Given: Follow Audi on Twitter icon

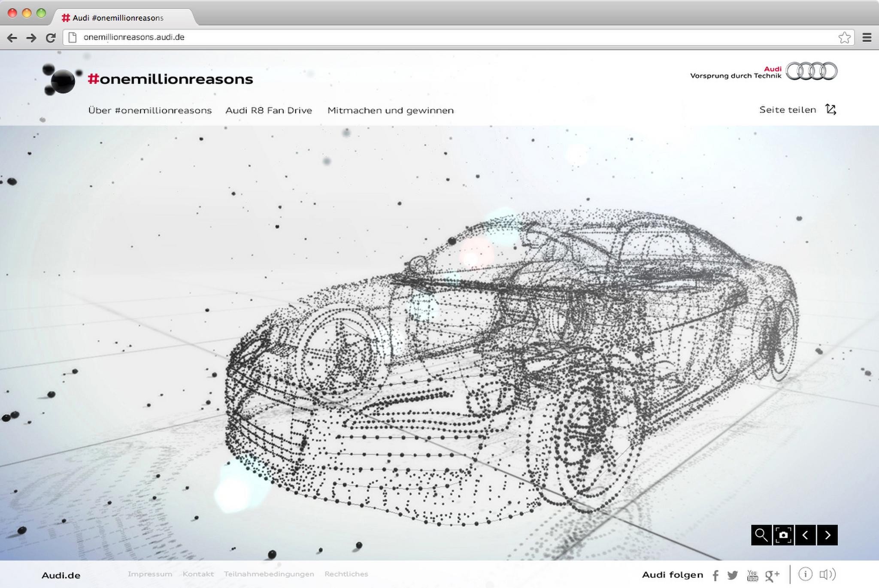Looking at the screenshot, I should click(733, 575).
